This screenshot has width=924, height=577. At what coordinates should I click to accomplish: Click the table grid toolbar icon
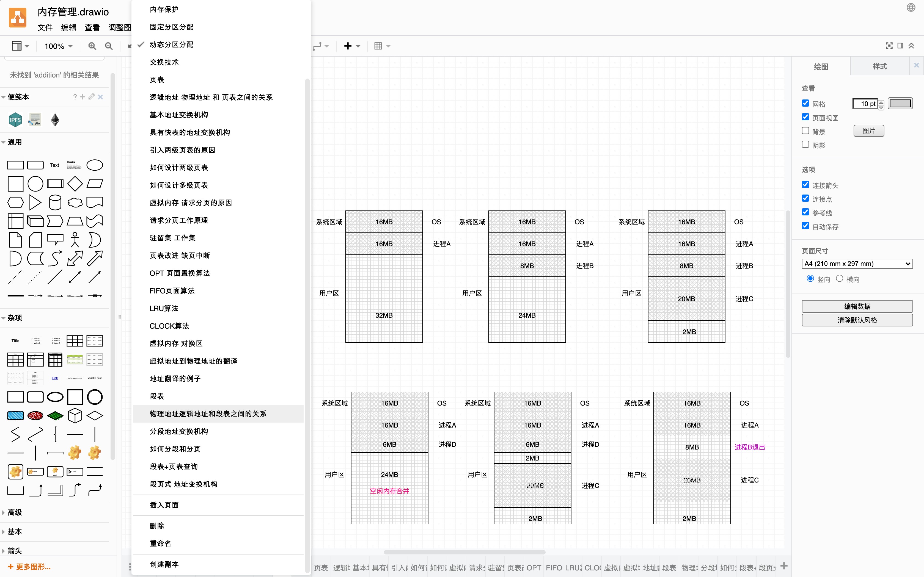(378, 46)
